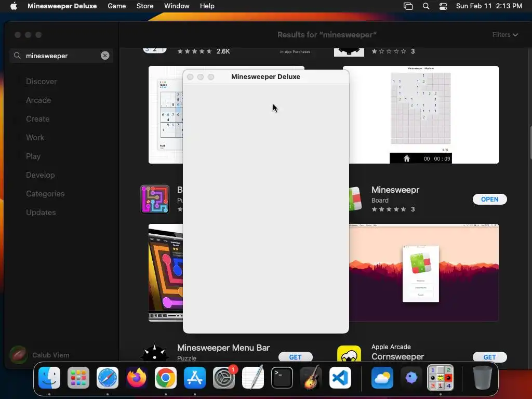Go to Categories in the App Store sidebar
532x399 pixels.
point(45,193)
